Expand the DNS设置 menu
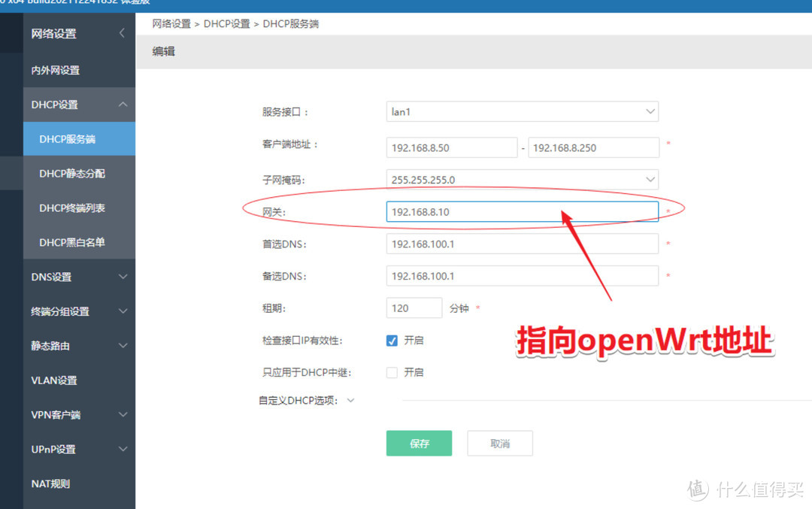 pos(71,277)
